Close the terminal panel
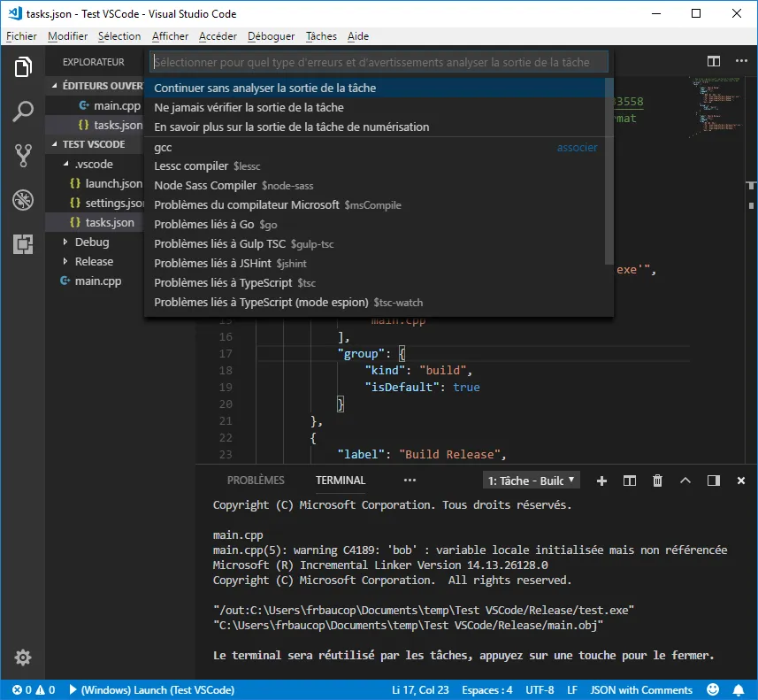 (741, 481)
